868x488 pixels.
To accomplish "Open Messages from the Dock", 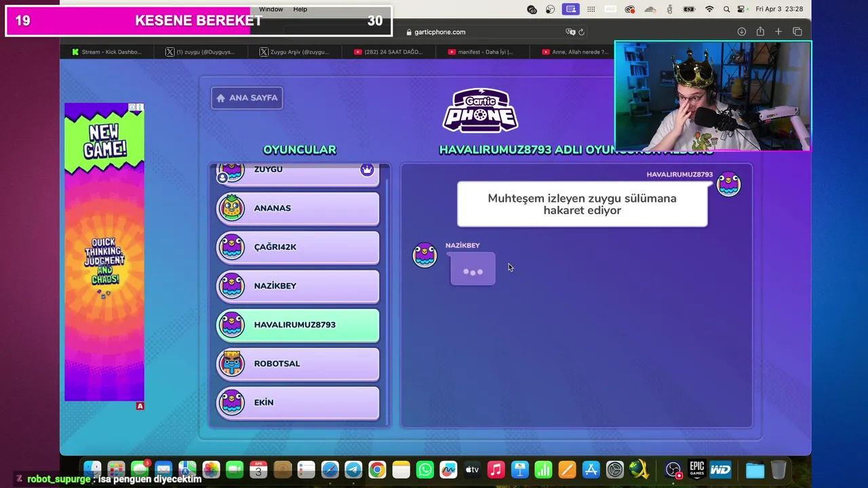I will (140, 469).
